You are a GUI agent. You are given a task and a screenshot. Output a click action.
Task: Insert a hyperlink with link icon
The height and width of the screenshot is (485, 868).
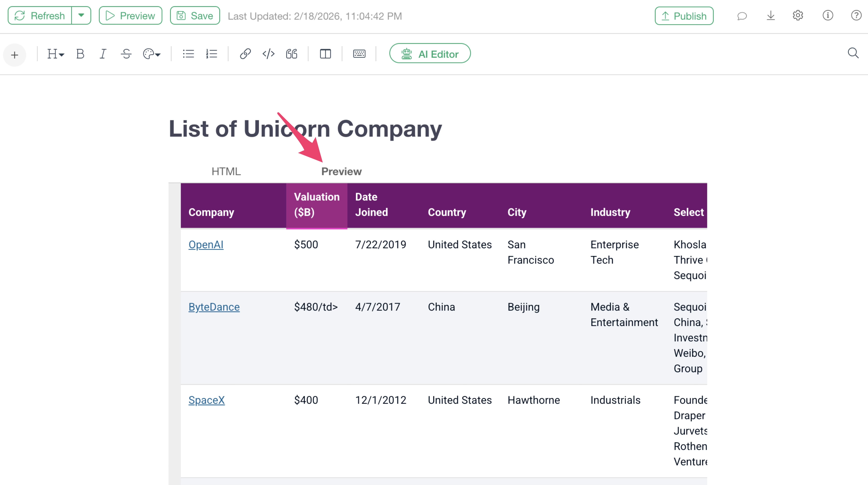(x=245, y=54)
